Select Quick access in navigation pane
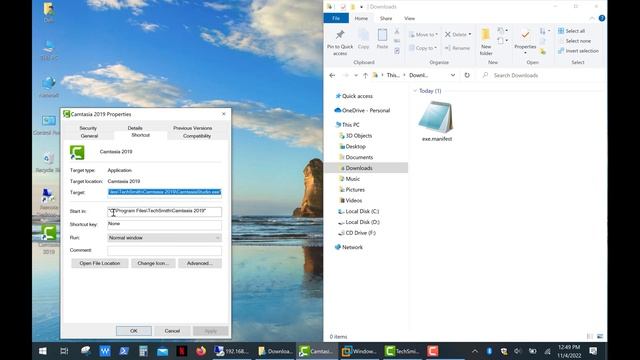The height and width of the screenshot is (360, 640). (x=357, y=96)
